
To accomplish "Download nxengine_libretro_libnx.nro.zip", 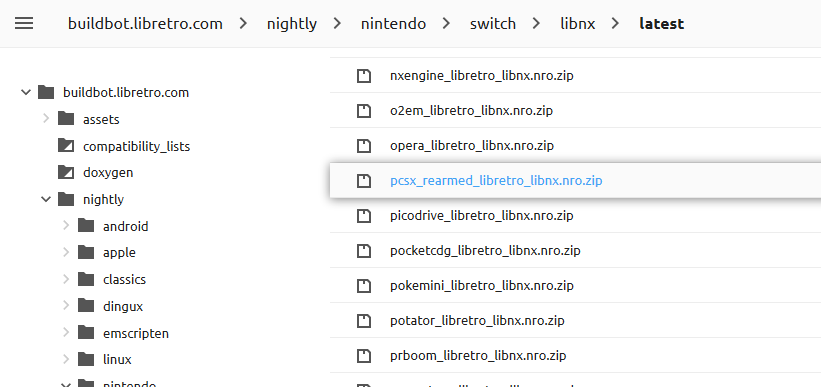I will 482,76.
